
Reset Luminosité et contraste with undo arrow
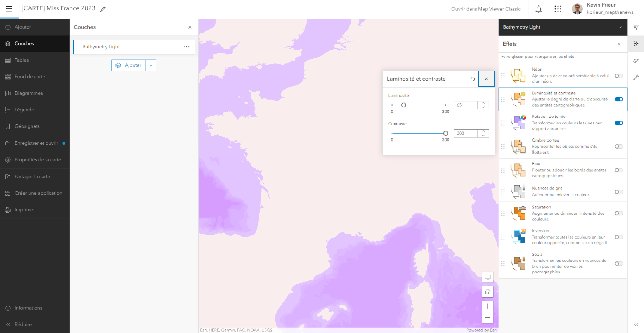tap(473, 79)
